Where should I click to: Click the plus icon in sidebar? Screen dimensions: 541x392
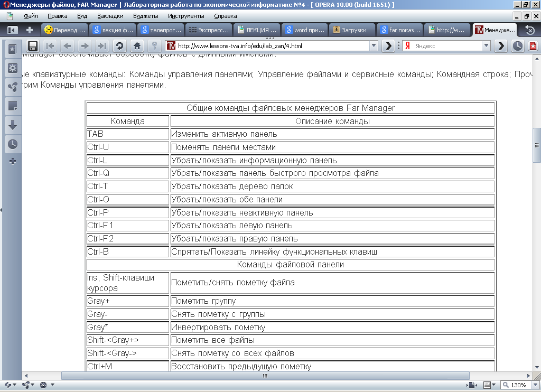pyautogui.click(x=13, y=161)
